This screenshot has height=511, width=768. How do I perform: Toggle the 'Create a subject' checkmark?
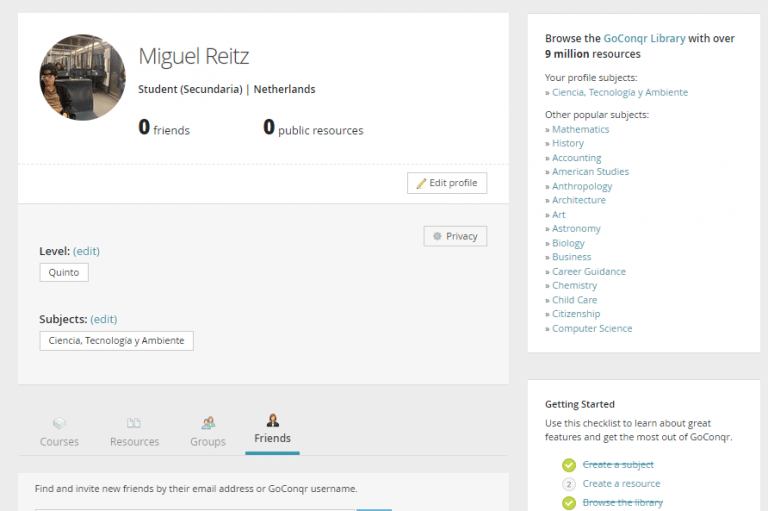point(568,465)
